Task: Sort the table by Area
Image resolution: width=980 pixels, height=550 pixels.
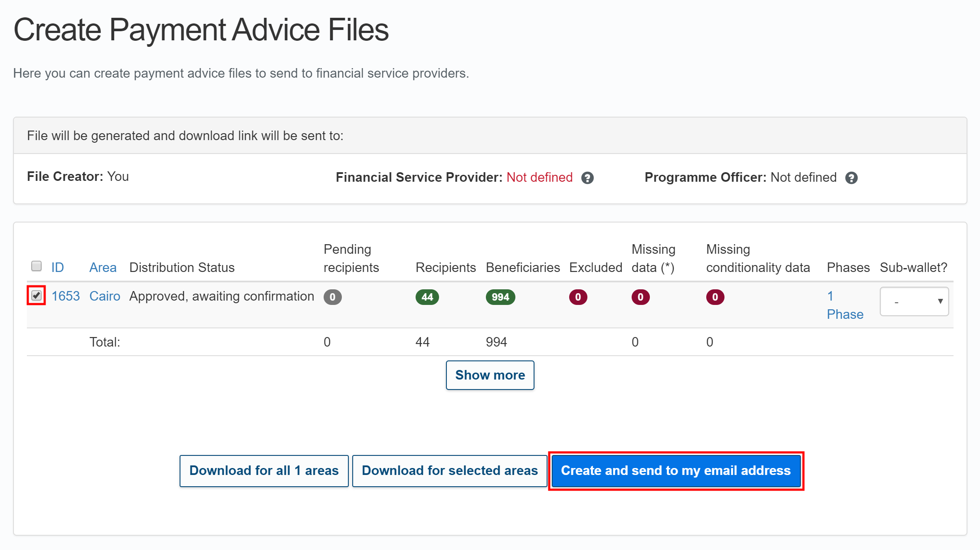Action: [103, 267]
